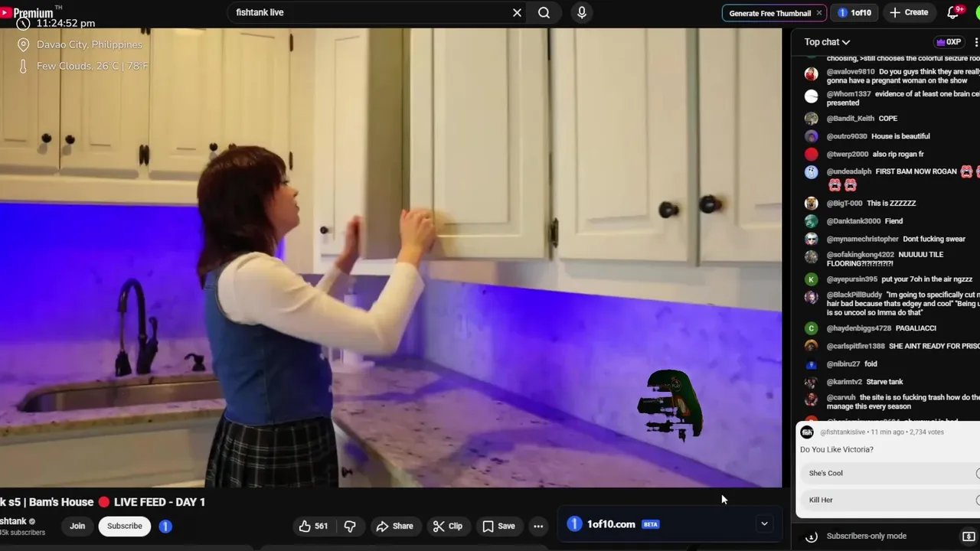980x551 pixels.
Task: Click @Whom1337 avatar in chat
Action: pos(811,96)
